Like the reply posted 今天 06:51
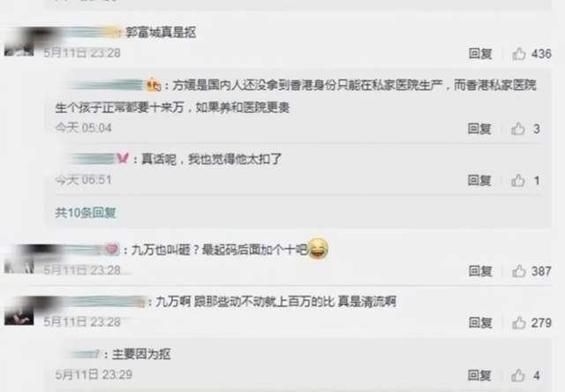 click(518, 180)
